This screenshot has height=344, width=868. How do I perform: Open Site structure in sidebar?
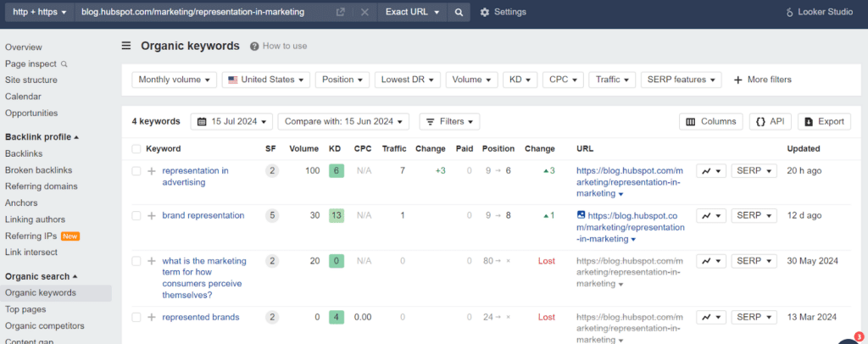[x=31, y=80]
